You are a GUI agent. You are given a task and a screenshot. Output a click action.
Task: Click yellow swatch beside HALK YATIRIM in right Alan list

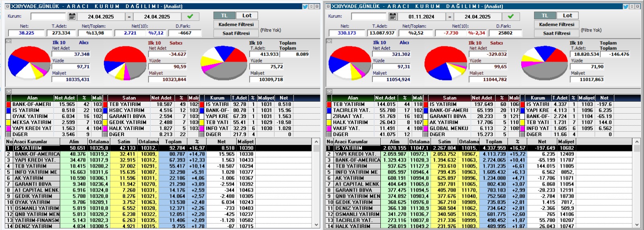(329, 122)
